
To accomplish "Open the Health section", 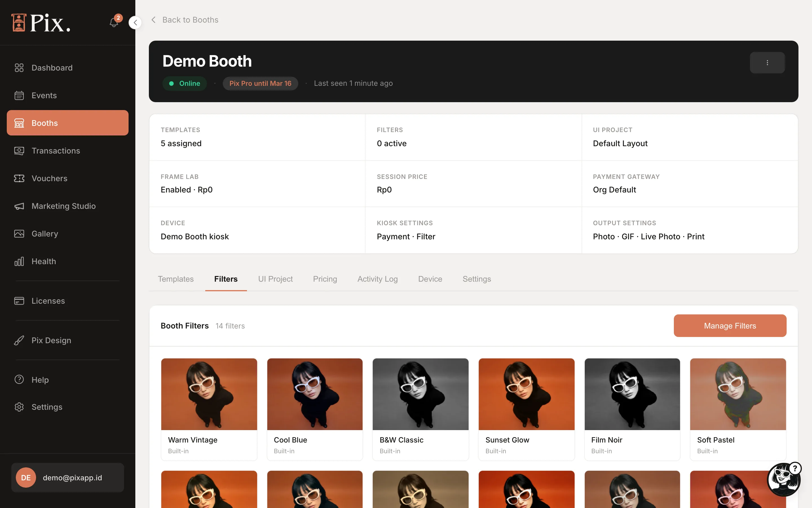I will pyautogui.click(x=67, y=261).
